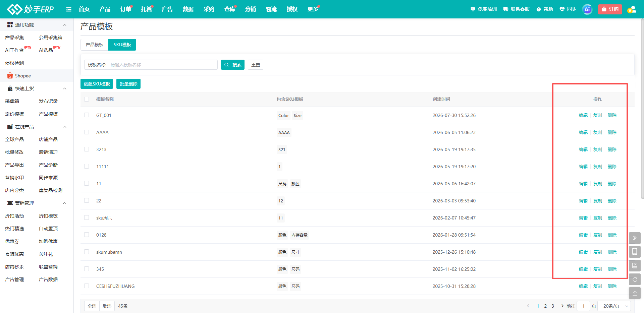Screen dimensions: 644x313
Task: Switch to the 产品模板 tab
Action: [95, 45]
